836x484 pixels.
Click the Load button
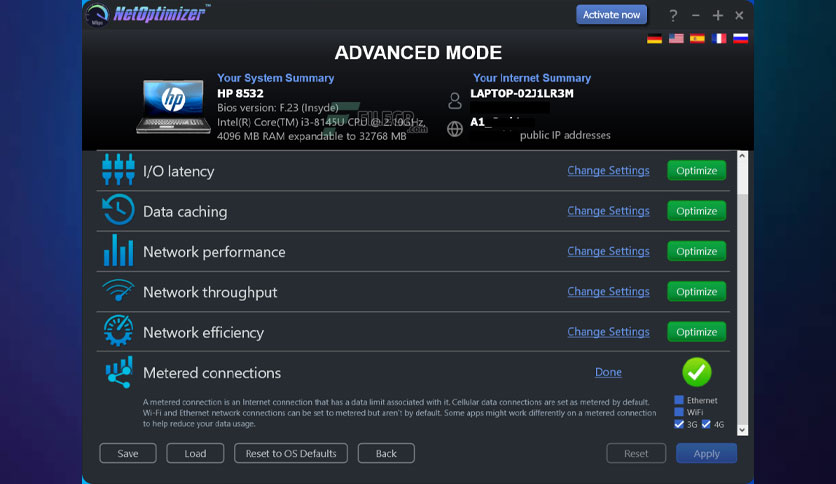tap(195, 453)
